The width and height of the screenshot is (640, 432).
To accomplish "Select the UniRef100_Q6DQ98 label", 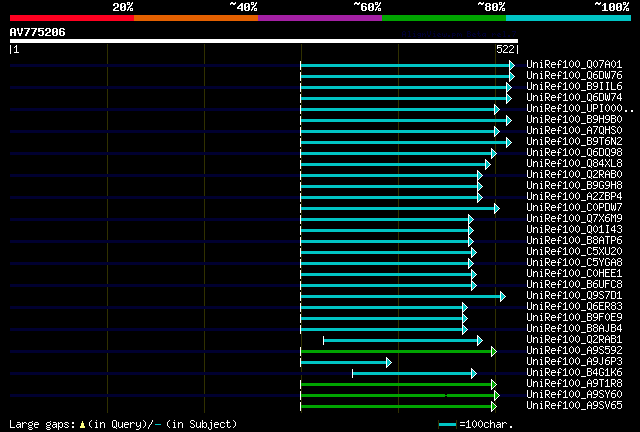I will 574,153.
